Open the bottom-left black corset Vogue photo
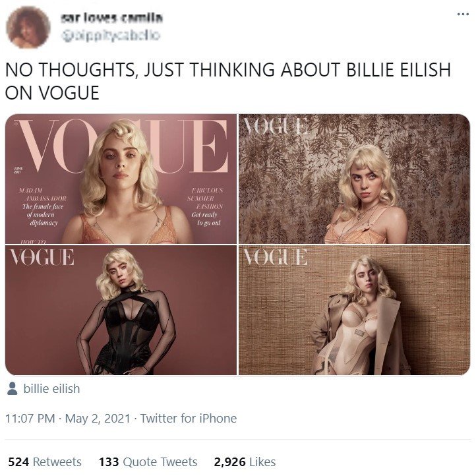Screen dimensions: 476x476 click(121, 311)
